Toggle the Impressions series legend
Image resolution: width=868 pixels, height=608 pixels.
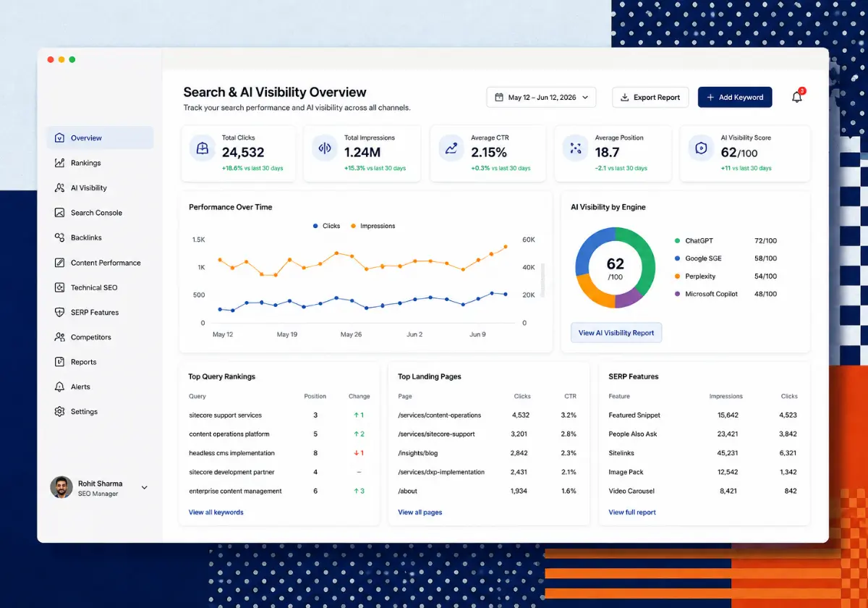click(x=373, y=226)
